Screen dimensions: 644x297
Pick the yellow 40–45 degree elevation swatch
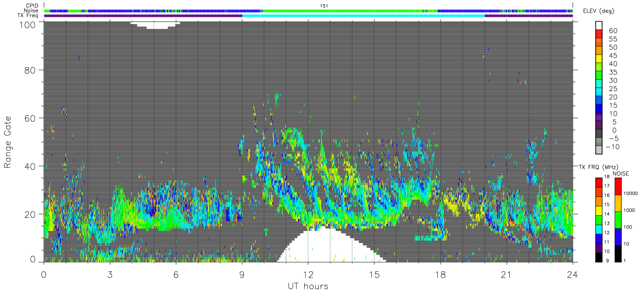599,60
